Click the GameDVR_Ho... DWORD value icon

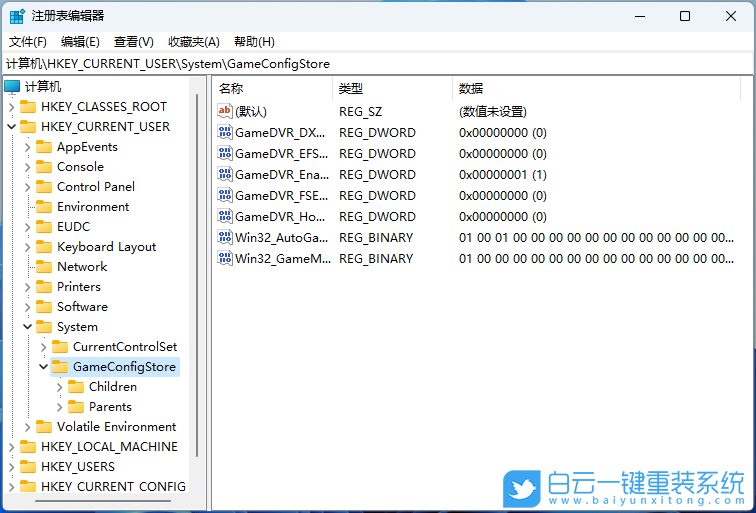[x=225, y=216]
